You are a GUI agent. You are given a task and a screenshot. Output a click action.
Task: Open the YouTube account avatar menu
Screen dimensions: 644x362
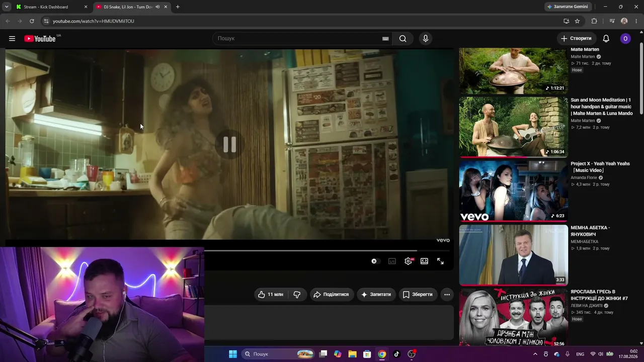click(625, 39)
